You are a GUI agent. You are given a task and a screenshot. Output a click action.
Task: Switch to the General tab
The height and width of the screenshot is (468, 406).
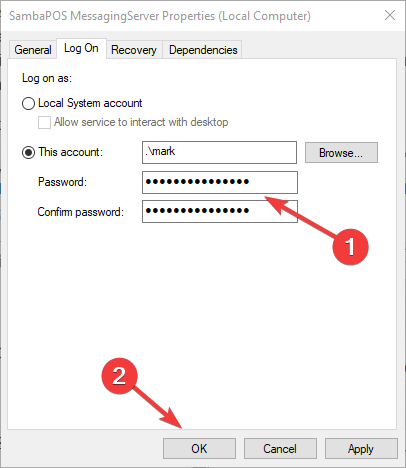33,50
